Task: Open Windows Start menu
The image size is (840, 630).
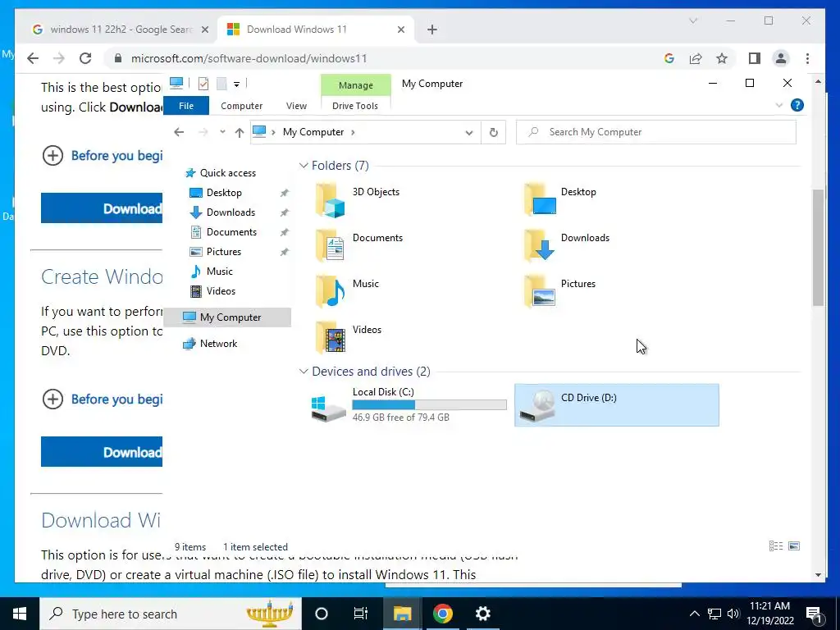Action: click(x=20, y=614)
